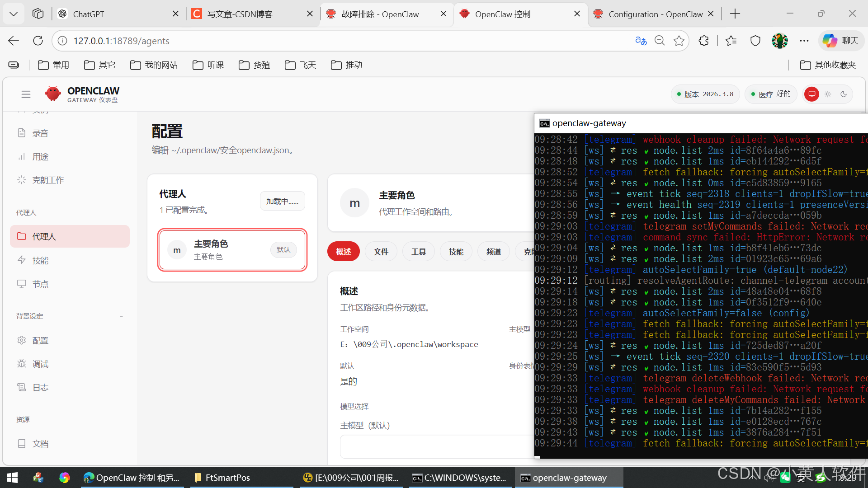The height and width of the screenshot is (488, 868).
Task: Collapse the 背景设定 sidebar section
Action: 121,316
